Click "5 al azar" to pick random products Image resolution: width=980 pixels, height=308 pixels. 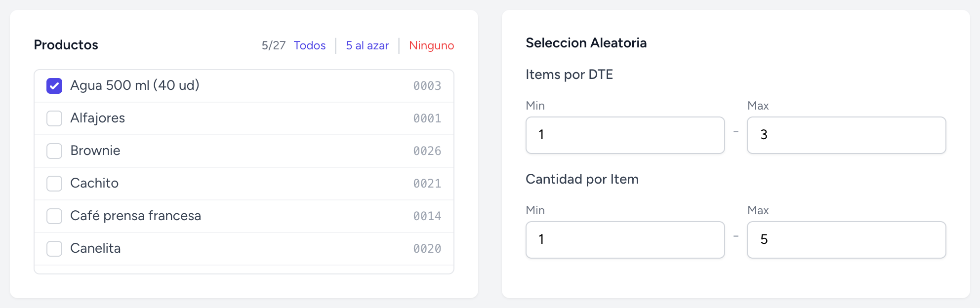[x=367, y=45]
